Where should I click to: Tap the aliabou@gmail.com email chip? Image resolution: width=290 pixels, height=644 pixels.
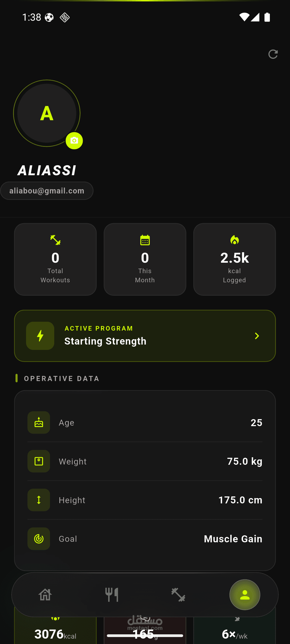point(47,191)
